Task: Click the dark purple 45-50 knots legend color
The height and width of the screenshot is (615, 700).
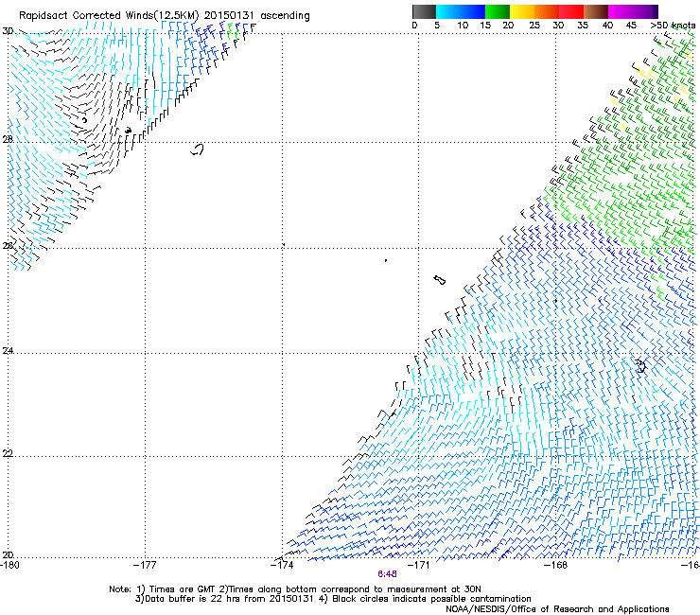Action: pyautogui.click(x=645, y=11)
